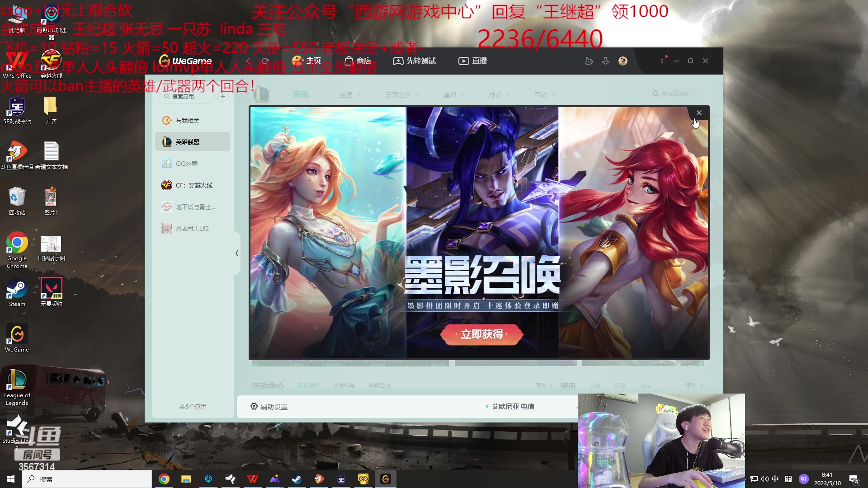Open the Google Chrome desktop shortcut
The height and width of the screenshot is (488, 868).
[x=17, y=251]
